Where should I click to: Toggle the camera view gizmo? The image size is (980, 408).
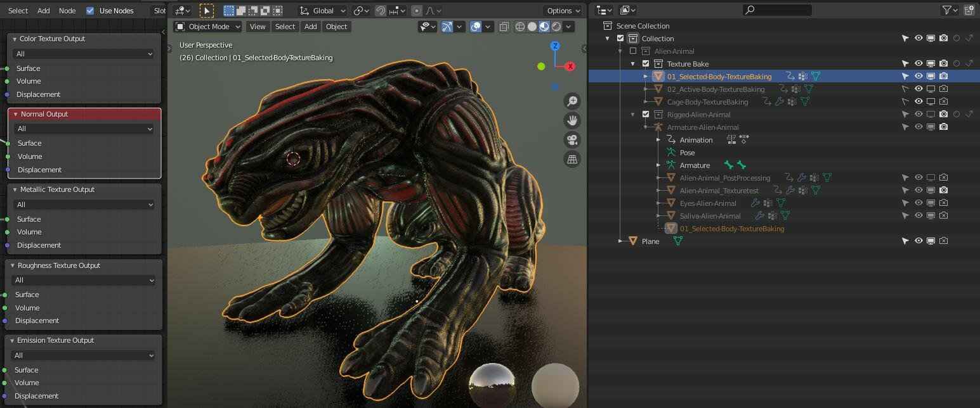[572, 140]
